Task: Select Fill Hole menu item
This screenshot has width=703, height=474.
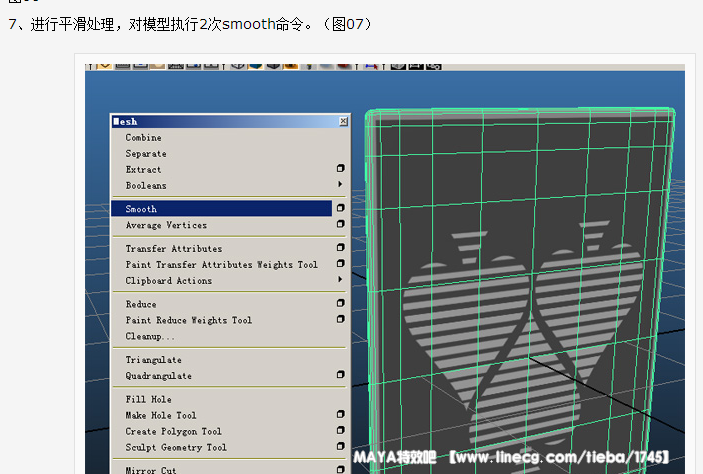Action: coord(148,399)
